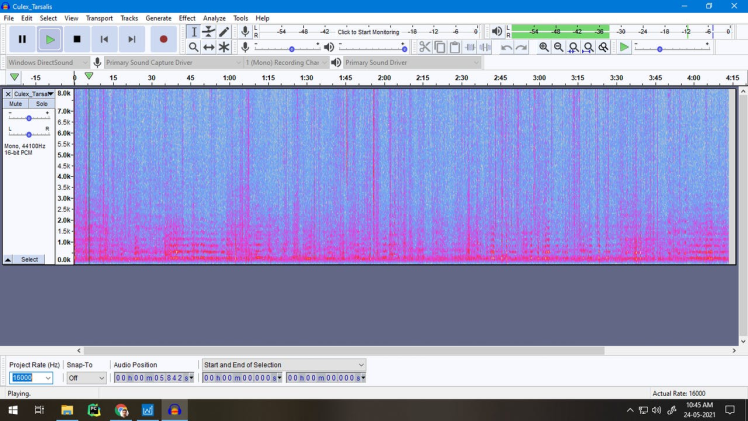The width and height of the screenshot is (748, 421).
Task: Open the Project Rate dropdown
Action: coord(48,378)
